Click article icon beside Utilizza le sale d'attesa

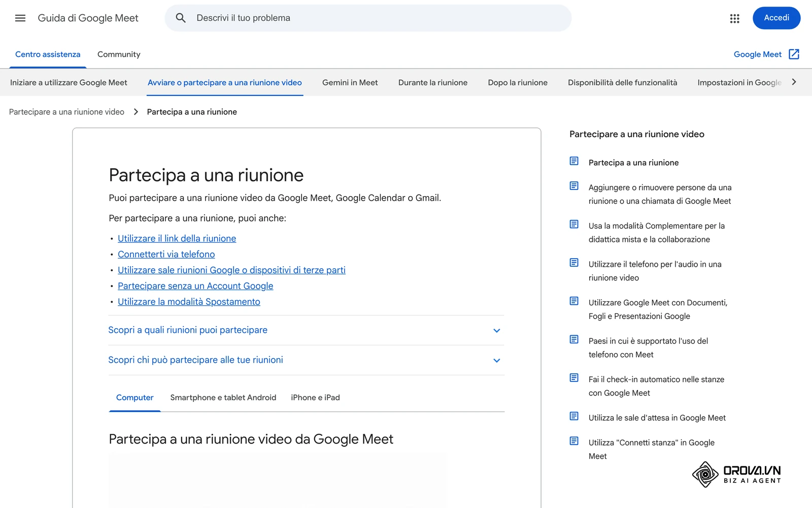574,416
